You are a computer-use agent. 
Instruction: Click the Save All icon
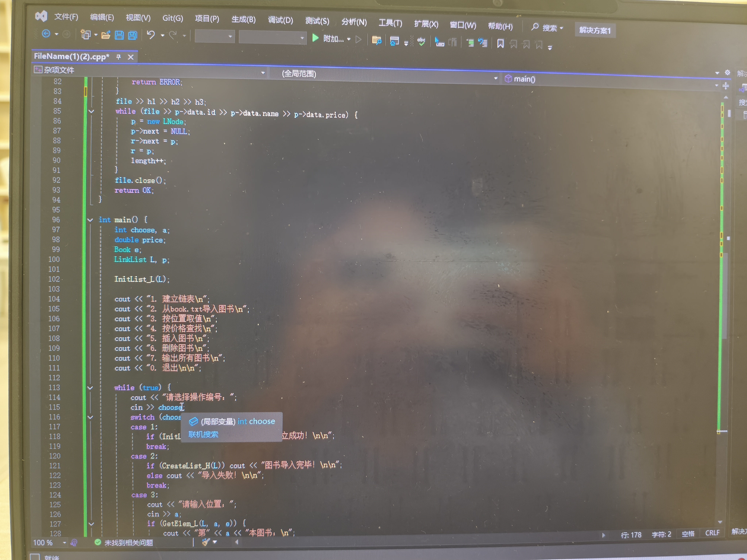pos(133,35)
